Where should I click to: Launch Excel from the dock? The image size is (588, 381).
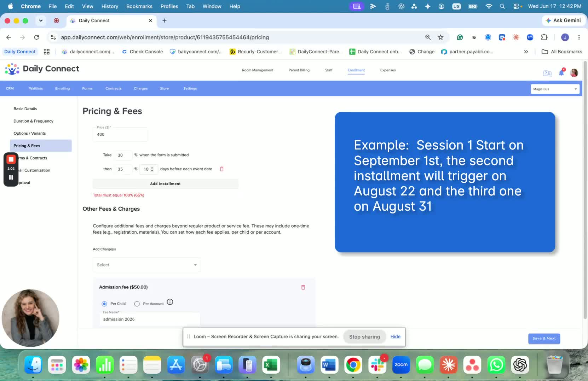[x=271, y=365]
